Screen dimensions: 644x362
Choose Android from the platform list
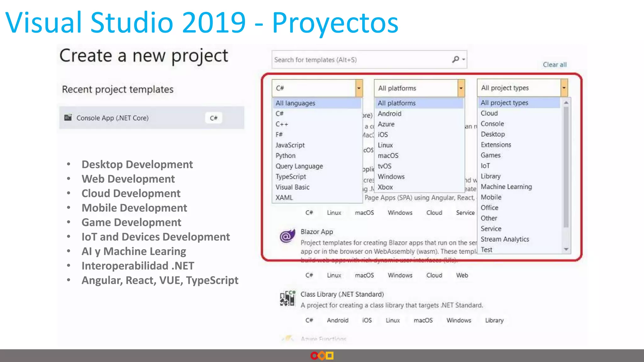point(419,113)
